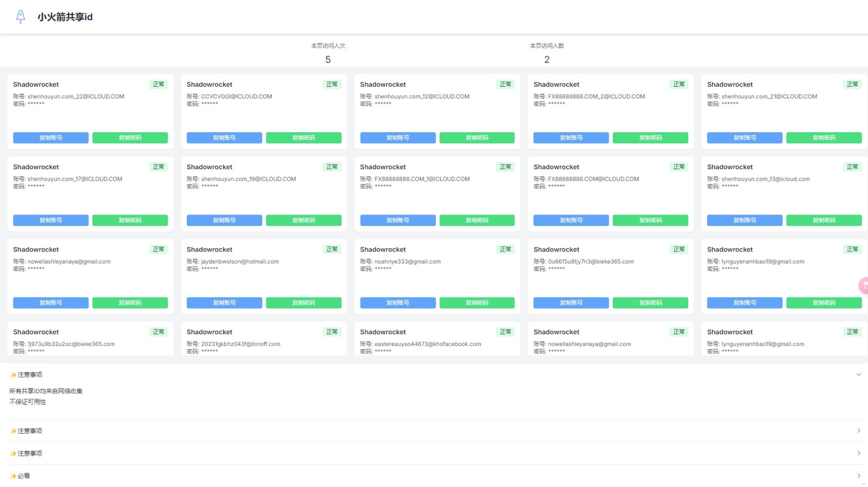Copy password for FX88888888.COM_1@ICLOUD.COM
Viewport: 868px width, 487px height.
[x=476, y=220]
